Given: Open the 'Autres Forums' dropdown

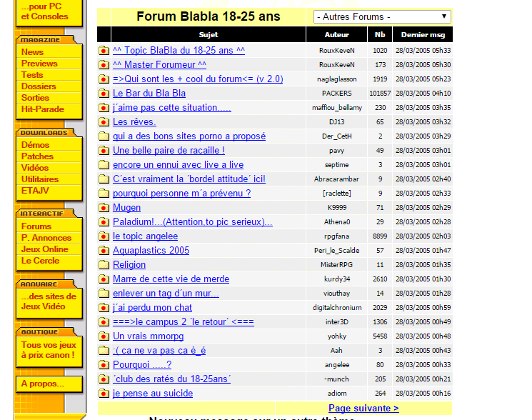Looking at the screenshot, I should click(382, 16).
